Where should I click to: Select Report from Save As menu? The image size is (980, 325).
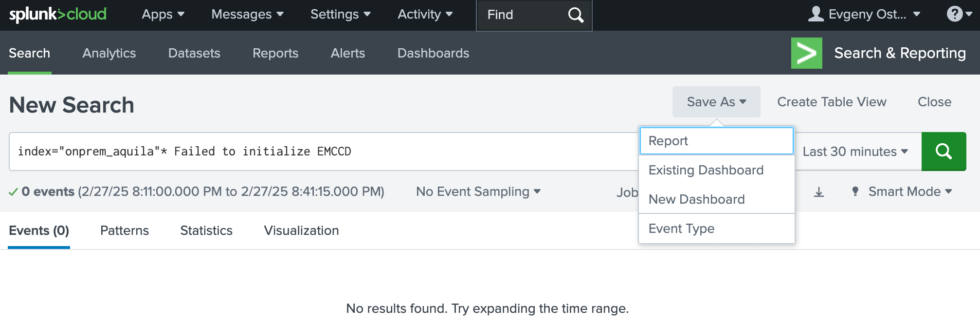pos(716,141)
